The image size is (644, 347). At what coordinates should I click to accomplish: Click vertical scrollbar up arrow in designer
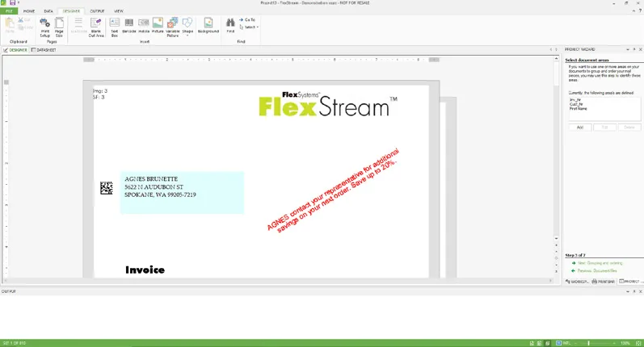point(557,59)
